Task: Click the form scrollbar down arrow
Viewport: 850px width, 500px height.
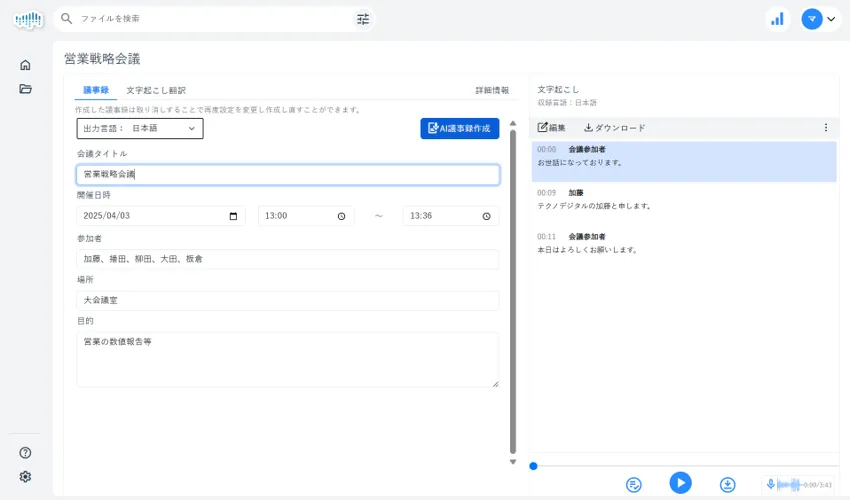Action: pyautogui.click(x=513, y=462)
